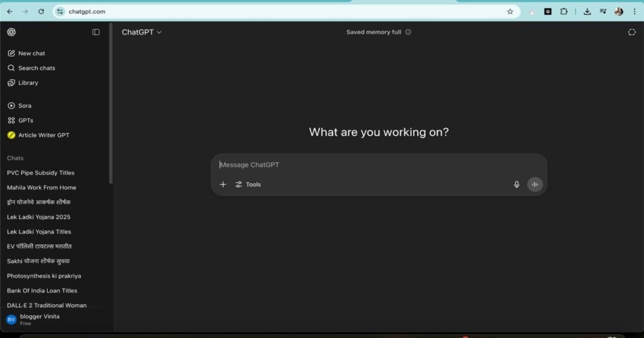This screenshot has height=338, width=644.
Task: Start a New chat
Action: (31, 53)
